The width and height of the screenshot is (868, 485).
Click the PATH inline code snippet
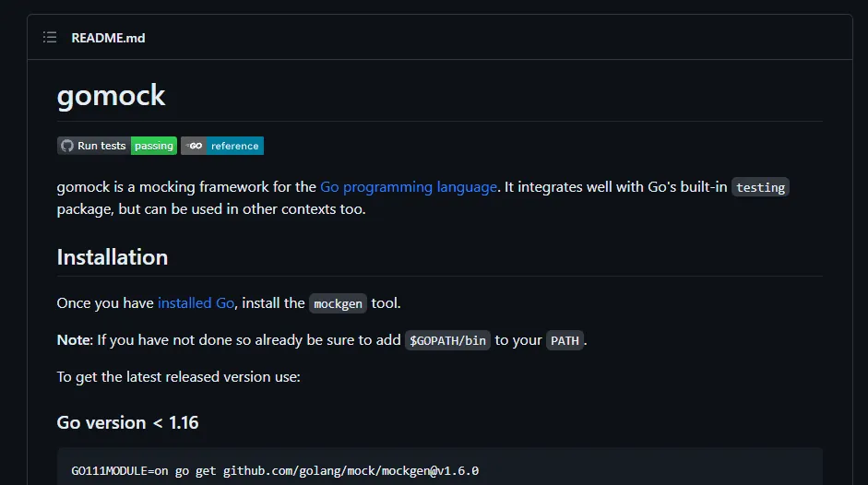[565, 340]
